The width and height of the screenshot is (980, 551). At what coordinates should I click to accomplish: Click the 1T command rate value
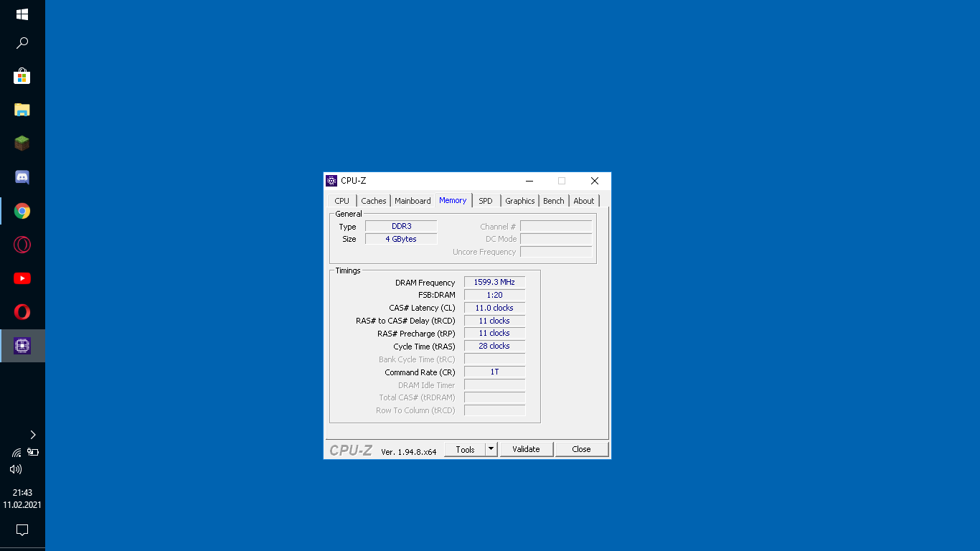494,372
